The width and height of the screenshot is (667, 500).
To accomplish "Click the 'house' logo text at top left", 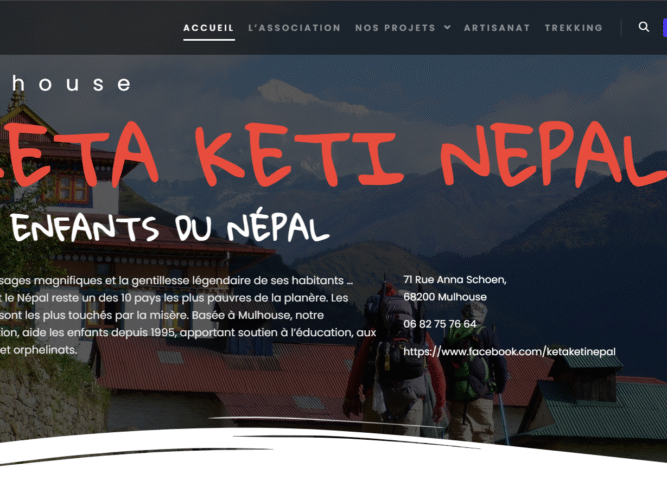I will point(71,83).
